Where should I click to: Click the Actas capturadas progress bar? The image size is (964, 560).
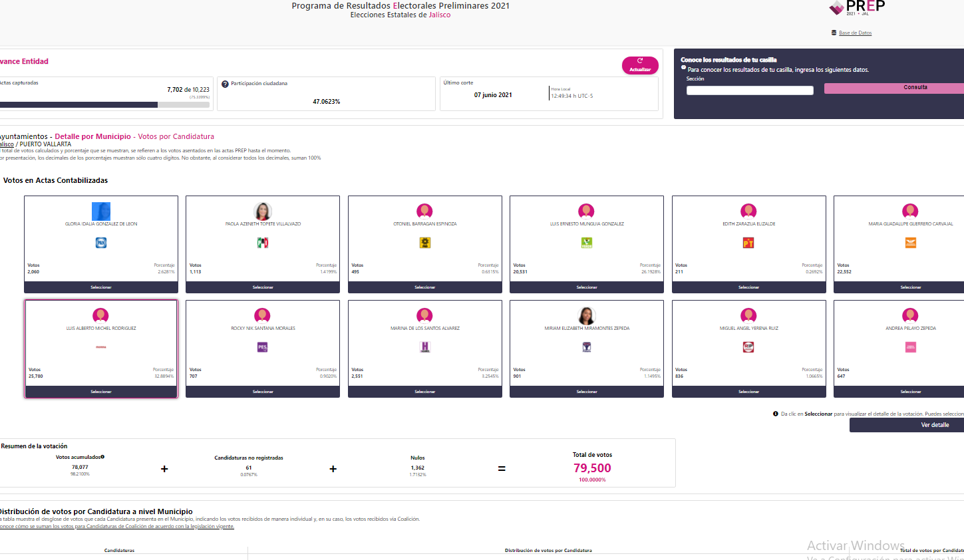pyautogui.click(x=104, y=104)
